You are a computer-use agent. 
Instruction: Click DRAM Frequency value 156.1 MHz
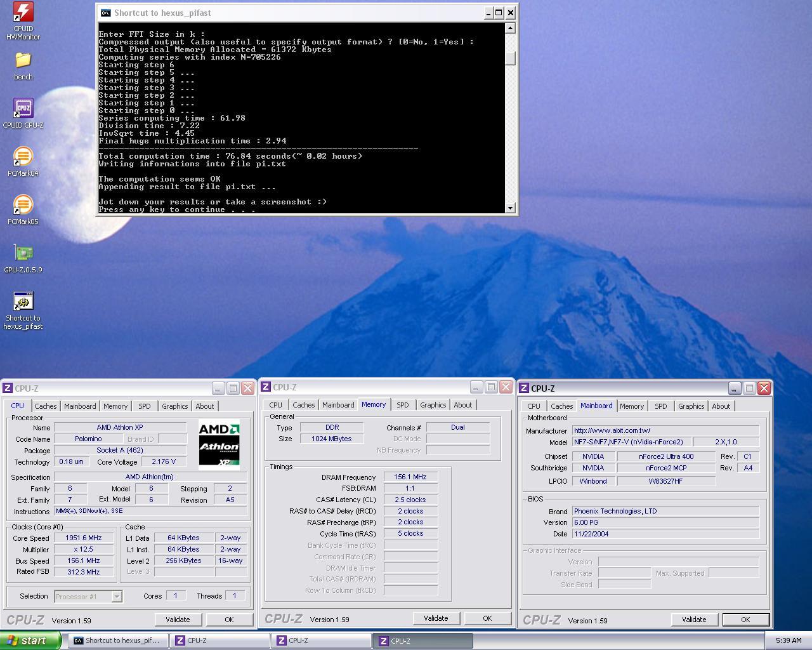(410, 477)
